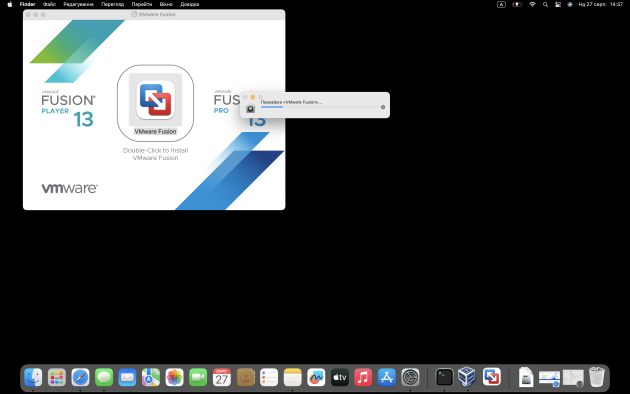Click the verification progress bar
Viewport: 630px width, 394px height.
(x=319, y=107)
